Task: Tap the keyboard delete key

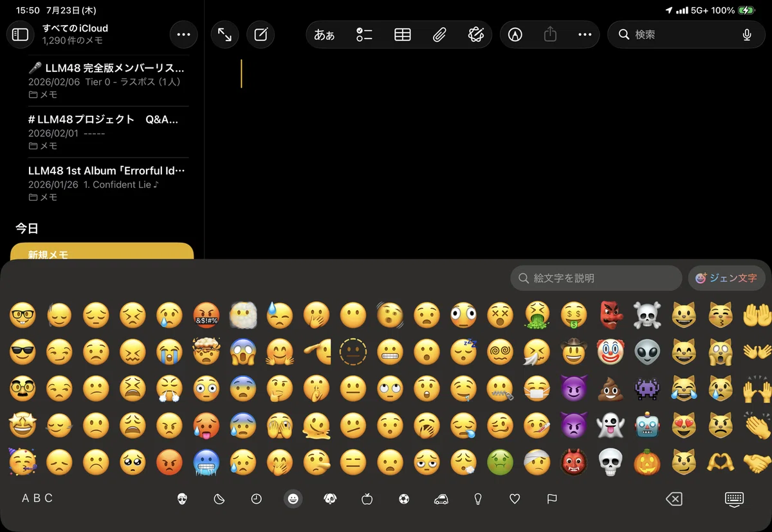Action: click(x=674, y=499)
